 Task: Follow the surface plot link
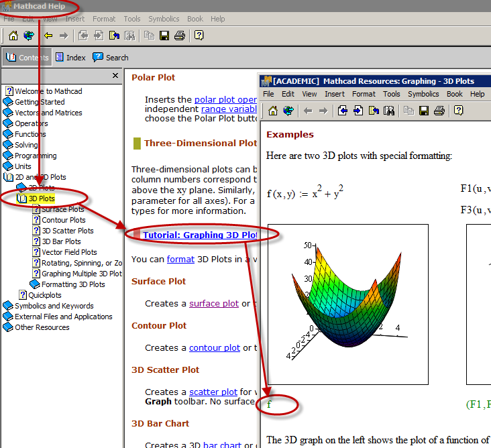214,303
